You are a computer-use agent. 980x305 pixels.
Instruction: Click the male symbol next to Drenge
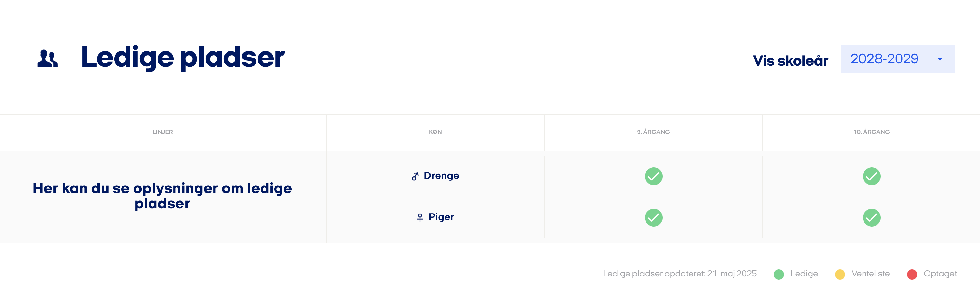415,176
